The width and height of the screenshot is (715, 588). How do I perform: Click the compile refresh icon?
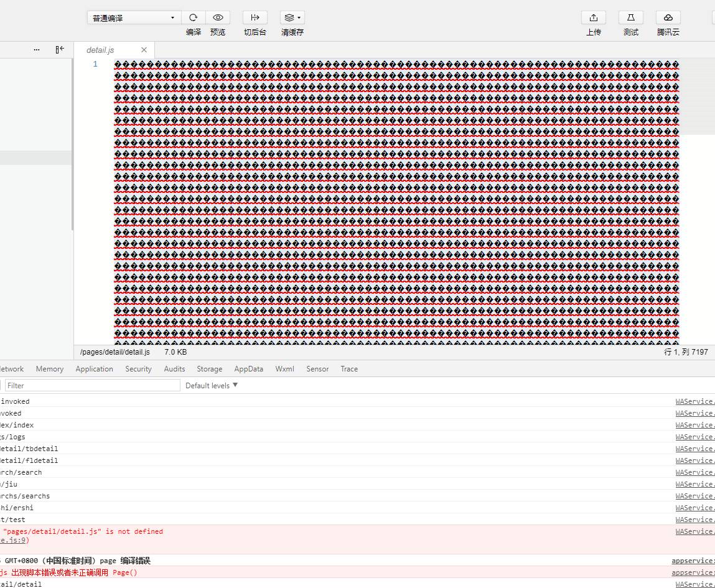point(194,17)
